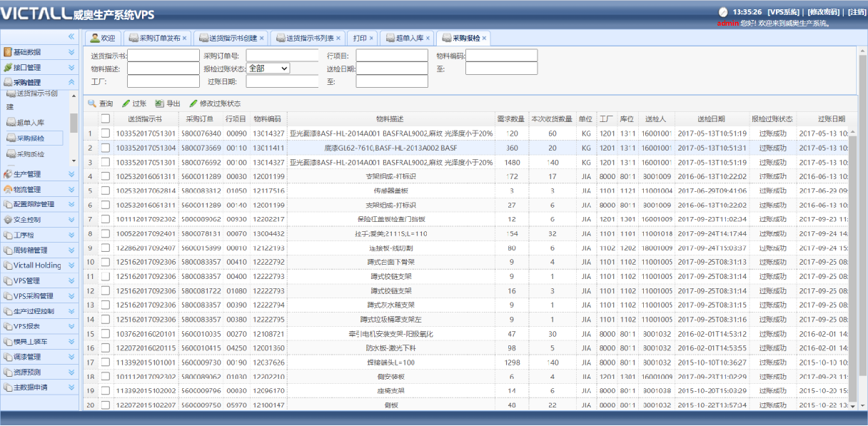
Task: Click the 采购订单号 input field
Action: click(282, 56)
